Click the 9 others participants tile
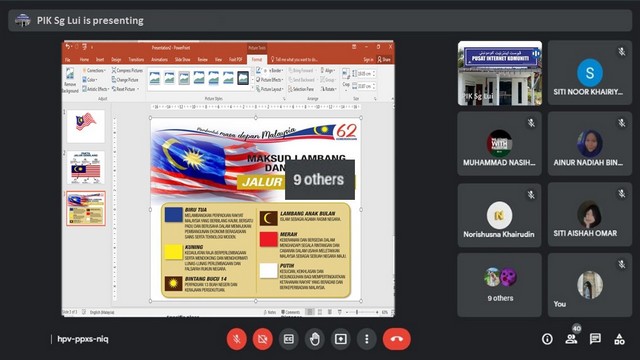The image size is (640, 360). (500, 285)
